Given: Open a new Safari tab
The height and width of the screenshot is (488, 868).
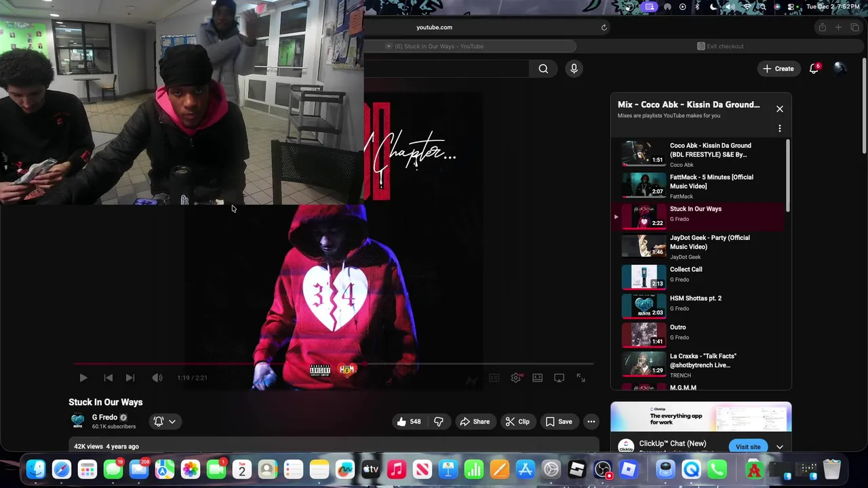Looking at the screenshot, I should point(838,27).
